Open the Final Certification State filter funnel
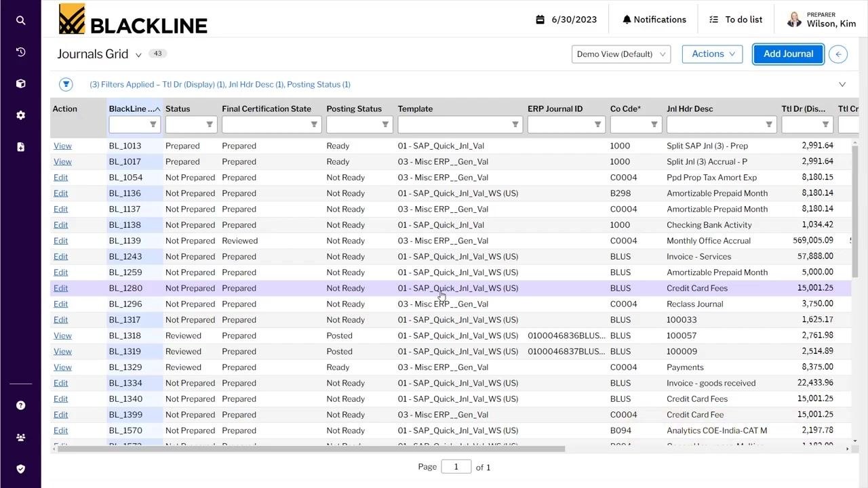Image resolution: width=868 pixels, height=488 pixels. pos(314,124)
